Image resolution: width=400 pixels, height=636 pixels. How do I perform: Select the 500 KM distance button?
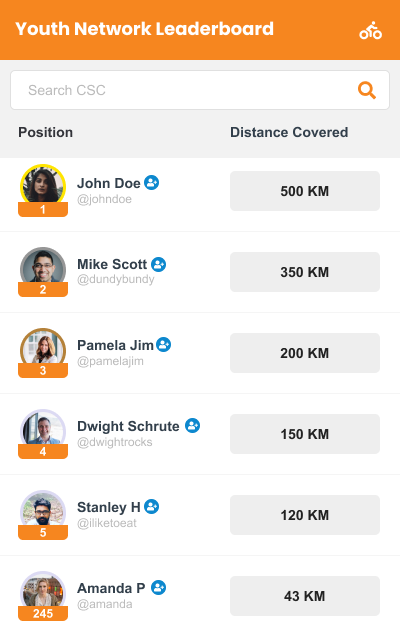(305, 191)
